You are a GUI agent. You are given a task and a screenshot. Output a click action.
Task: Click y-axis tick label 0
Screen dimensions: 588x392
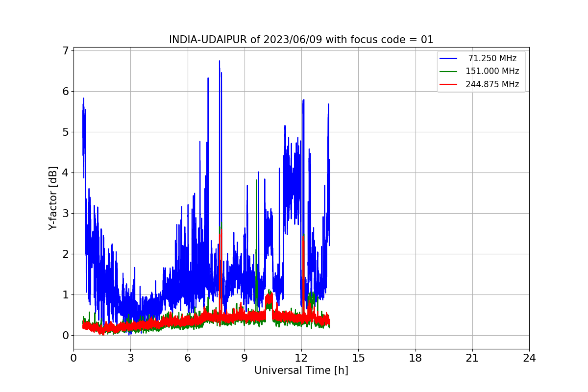(x=65, y=336)
